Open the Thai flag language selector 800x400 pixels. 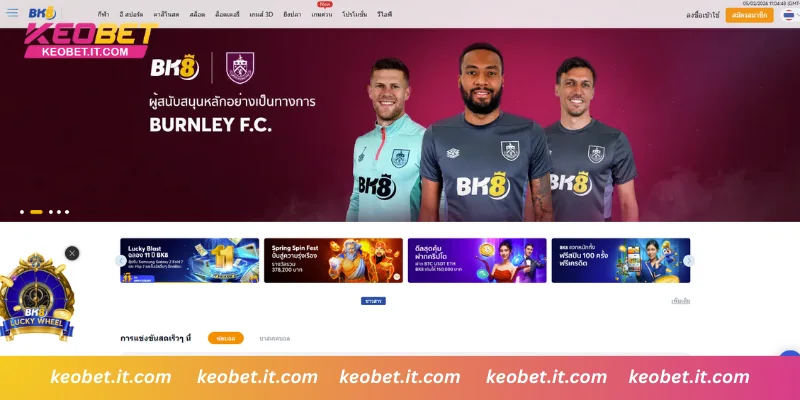click(789, 15)
